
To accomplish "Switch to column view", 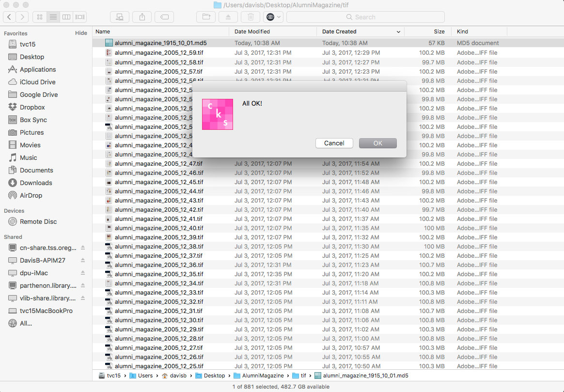I will [x=66, y=17].
